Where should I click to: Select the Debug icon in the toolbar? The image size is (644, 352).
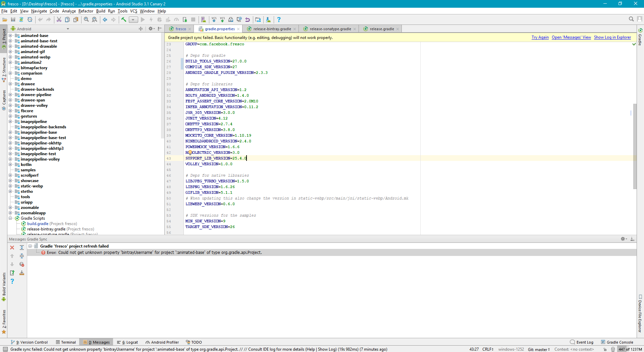point(159,19)
